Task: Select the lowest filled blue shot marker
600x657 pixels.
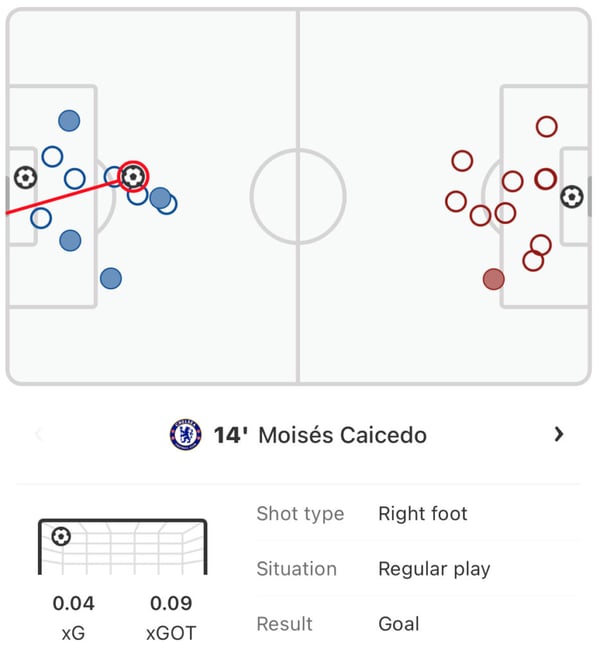Action: click(111, 279)
